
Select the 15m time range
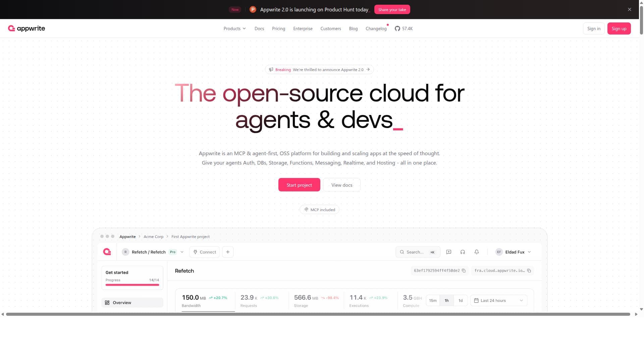coord(433,300)
